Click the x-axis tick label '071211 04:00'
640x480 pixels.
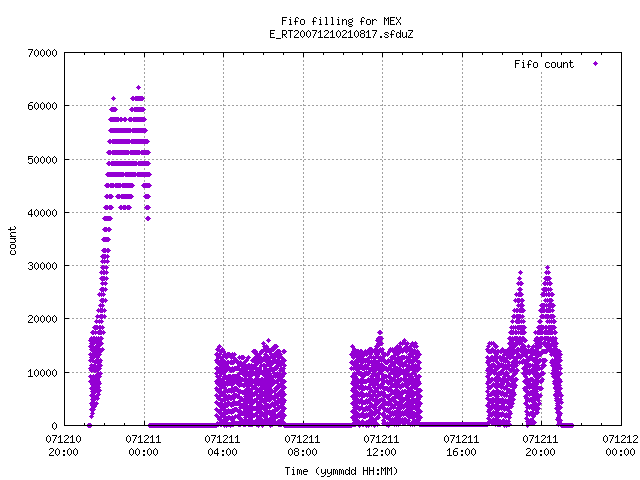tap(222, 446)
